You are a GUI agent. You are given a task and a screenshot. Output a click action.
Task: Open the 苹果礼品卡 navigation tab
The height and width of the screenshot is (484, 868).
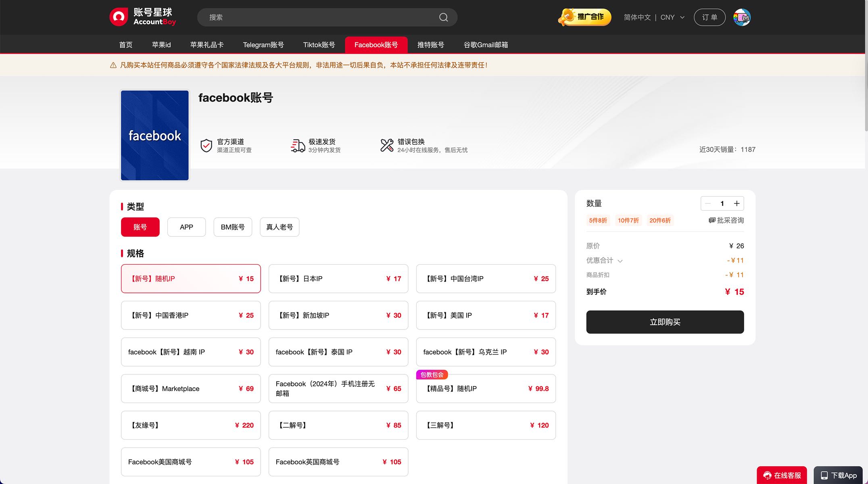click(207, 45)
